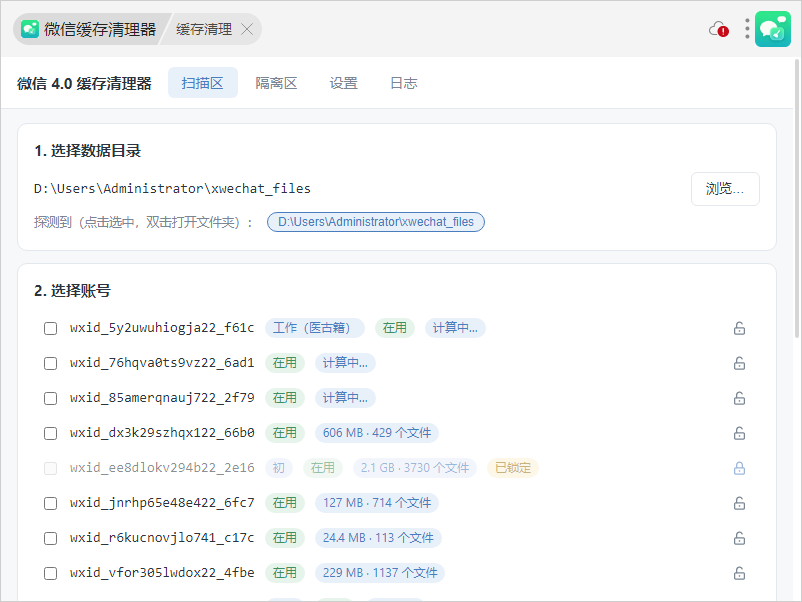Click the 229 MB · 1137 个文件 badge
This screenshot has width=802, height=602.
click(380, 573)
